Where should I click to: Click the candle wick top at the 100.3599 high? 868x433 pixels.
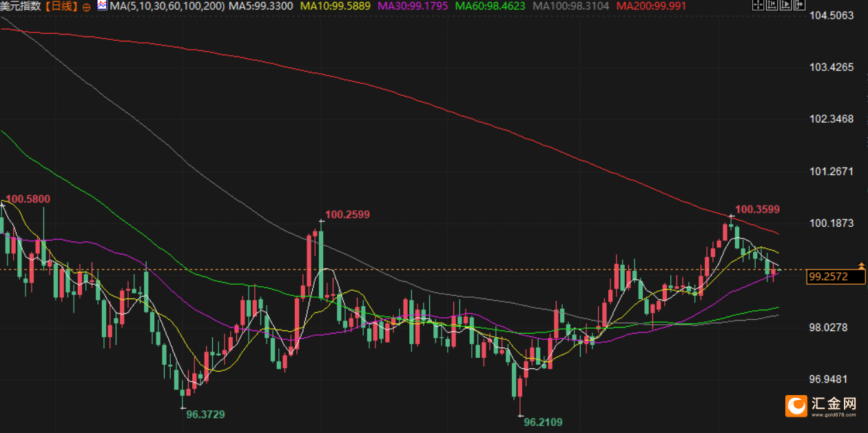(x=731, y=216)
